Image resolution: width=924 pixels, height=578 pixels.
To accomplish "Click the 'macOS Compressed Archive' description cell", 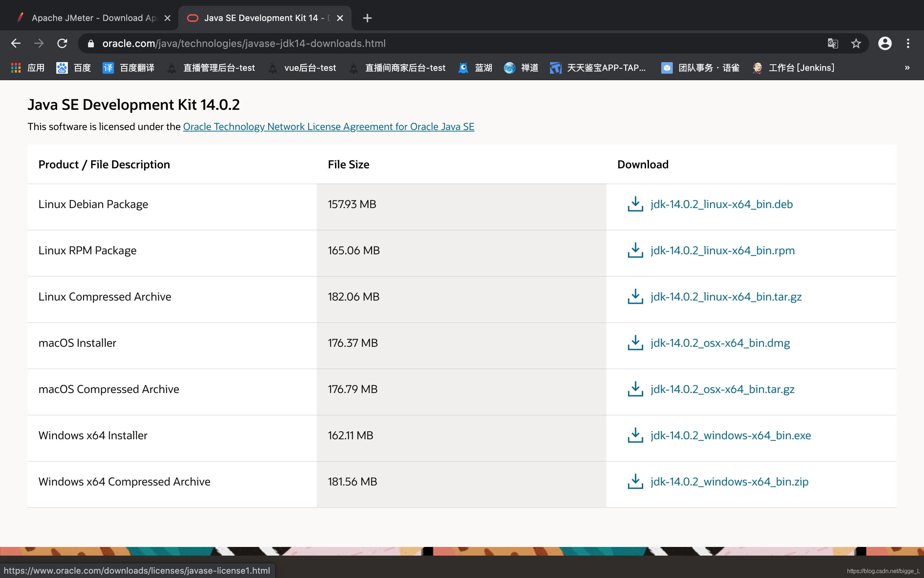I will [x=172, y=392].
